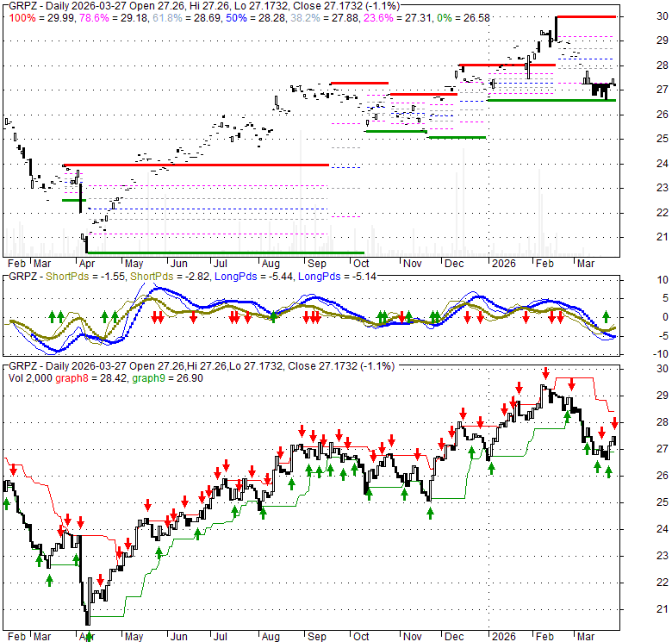This screenshot has height=642, width=672.
Task: Click the green up arrow below April's lowest price
Action: [x=89, y=637]
